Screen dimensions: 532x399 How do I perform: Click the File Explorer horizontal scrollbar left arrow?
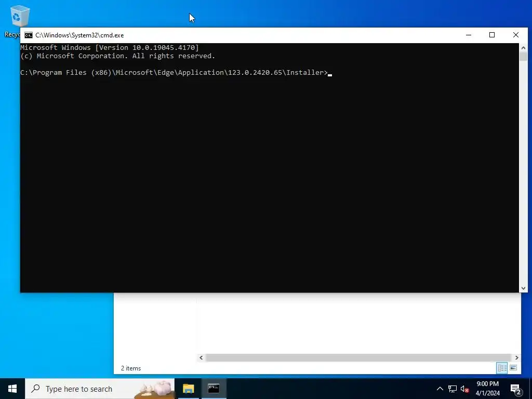(x=201, y=357)
